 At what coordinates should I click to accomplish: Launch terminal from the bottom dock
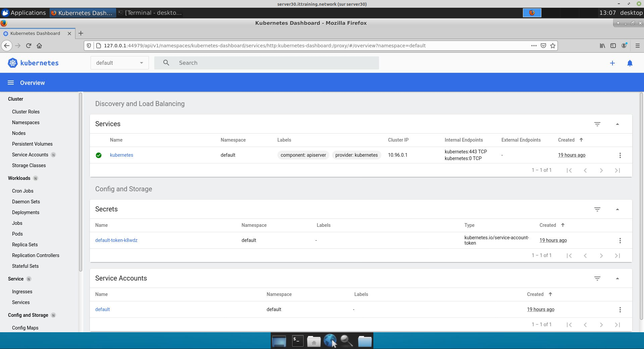[x=298, y=341]
